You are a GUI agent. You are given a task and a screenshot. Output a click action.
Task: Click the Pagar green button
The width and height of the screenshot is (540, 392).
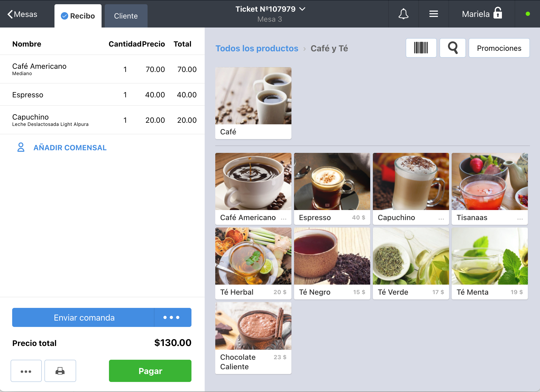pyautogui.click(x=150, y=371)
